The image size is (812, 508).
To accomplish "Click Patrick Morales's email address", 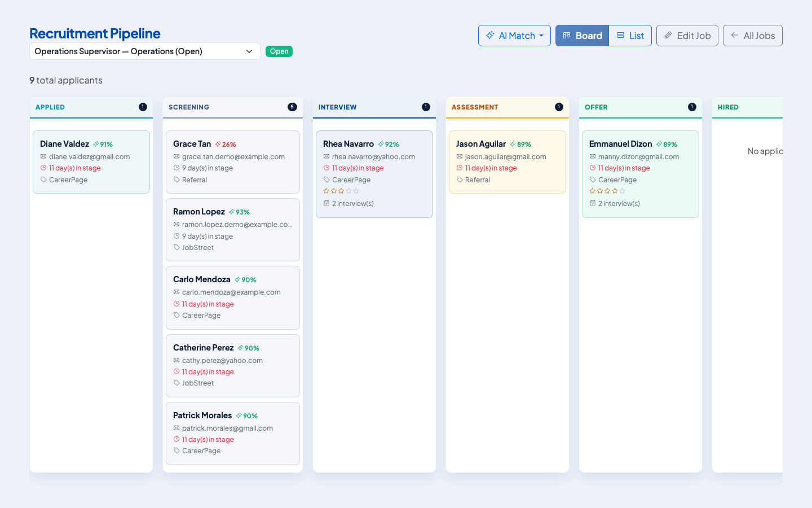I will (x=227, y=428).
